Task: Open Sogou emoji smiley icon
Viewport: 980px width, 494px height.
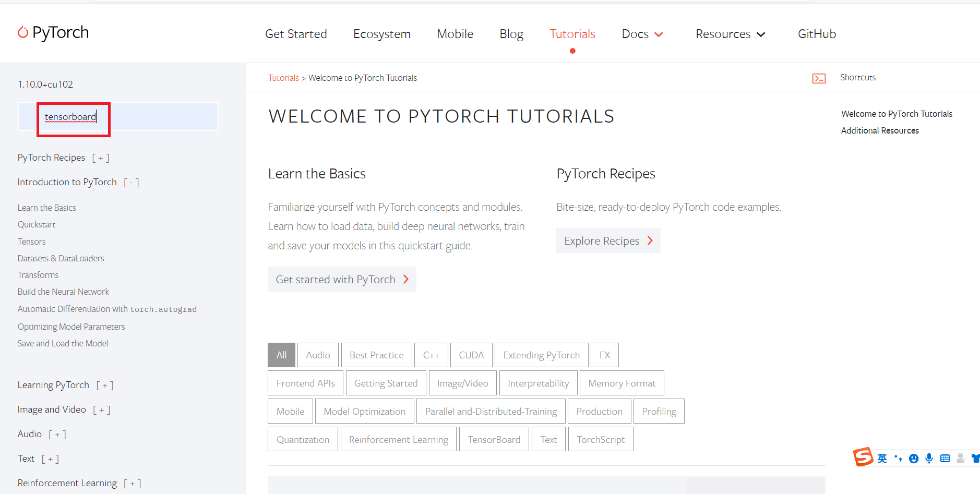Action: point(914,459)
